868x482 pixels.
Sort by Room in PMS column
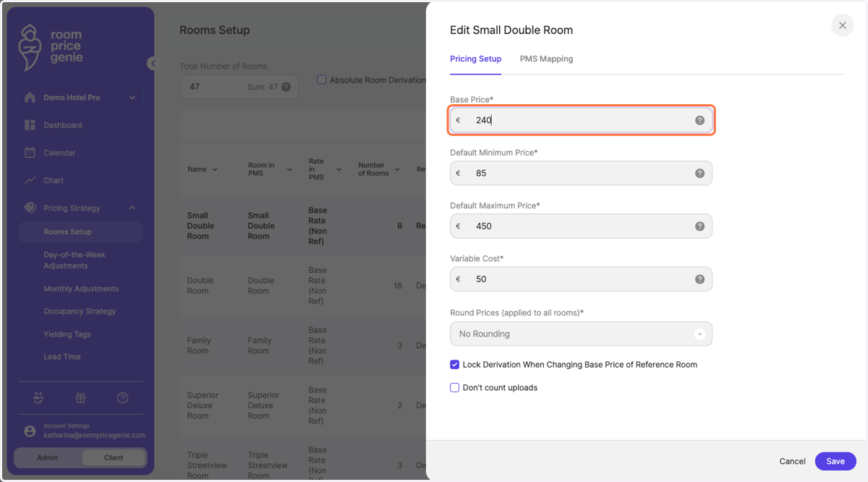pos(289,169)
